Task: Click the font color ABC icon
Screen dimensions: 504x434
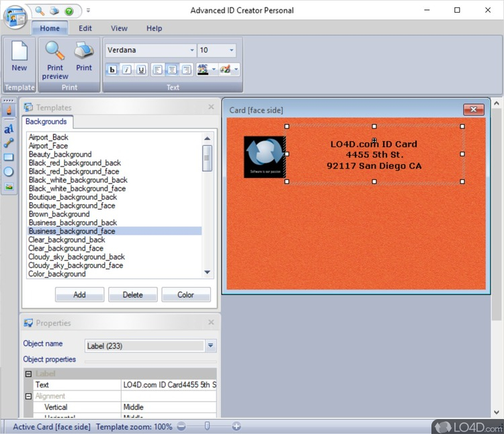Action: point(203,69)
